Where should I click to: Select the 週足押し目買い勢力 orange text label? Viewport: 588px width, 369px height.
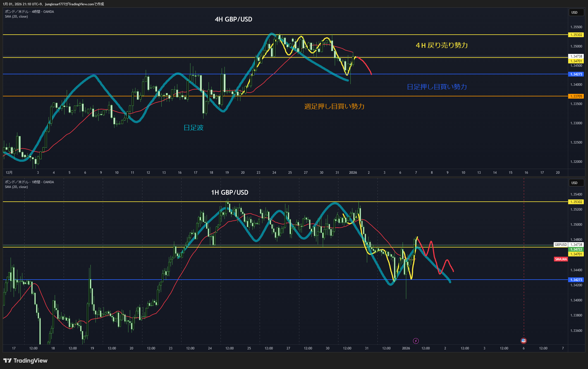click(x=334, y=106)
